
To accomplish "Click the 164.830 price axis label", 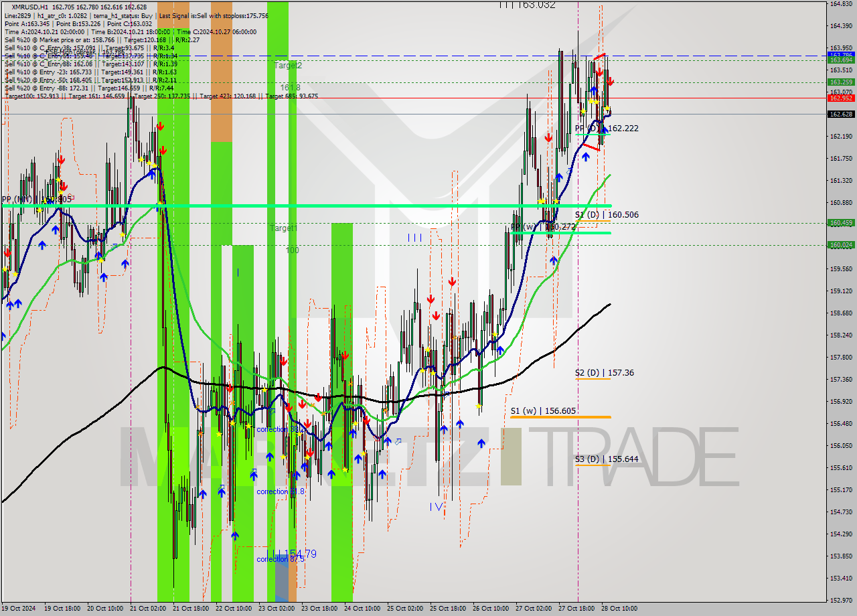I will (841, 3).
